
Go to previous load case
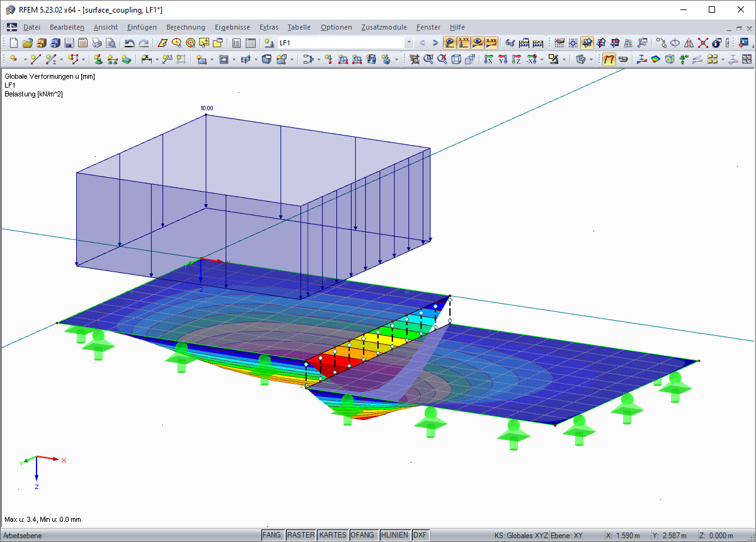(422, 43)
